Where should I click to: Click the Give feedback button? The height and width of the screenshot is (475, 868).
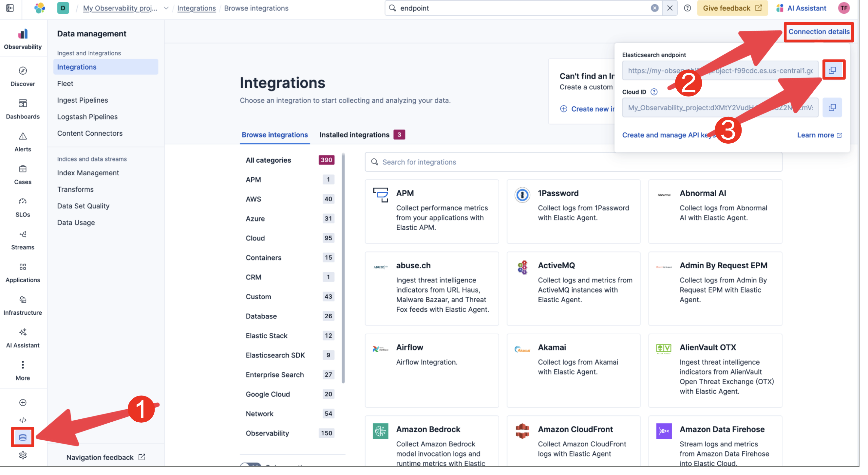(732, 8)
